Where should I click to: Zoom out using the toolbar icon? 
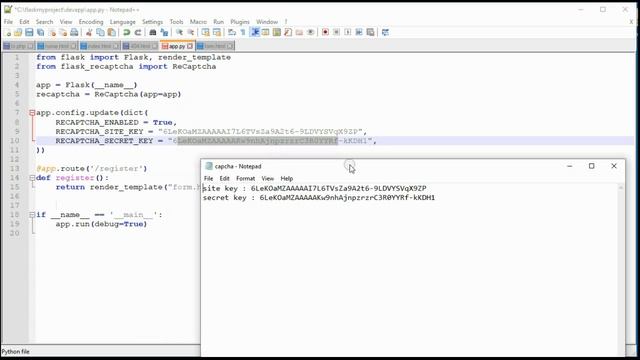point(191,32)
